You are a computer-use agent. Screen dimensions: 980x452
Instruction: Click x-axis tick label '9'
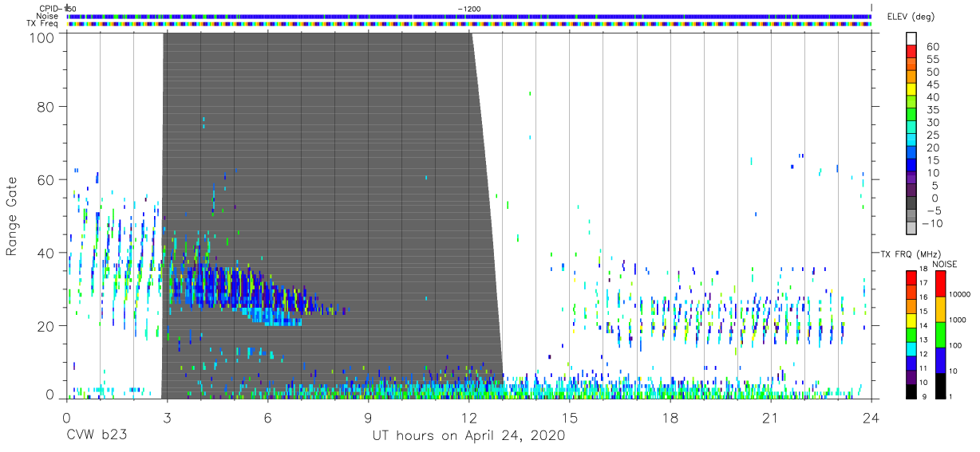click(x=368, y=419)
